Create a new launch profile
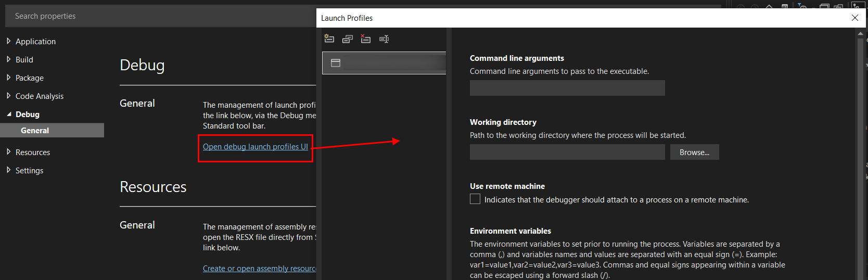Viewport: 868px width, 280px height. [x=329, y=39]
